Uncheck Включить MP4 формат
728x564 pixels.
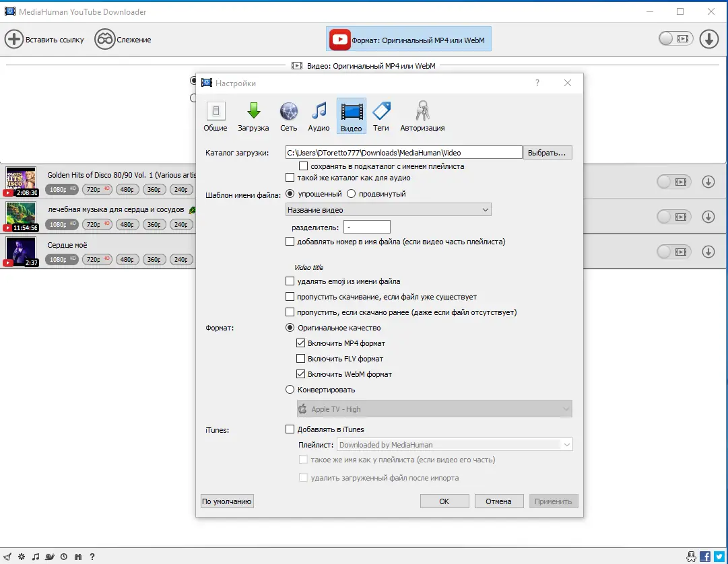[x=300, y=343]
